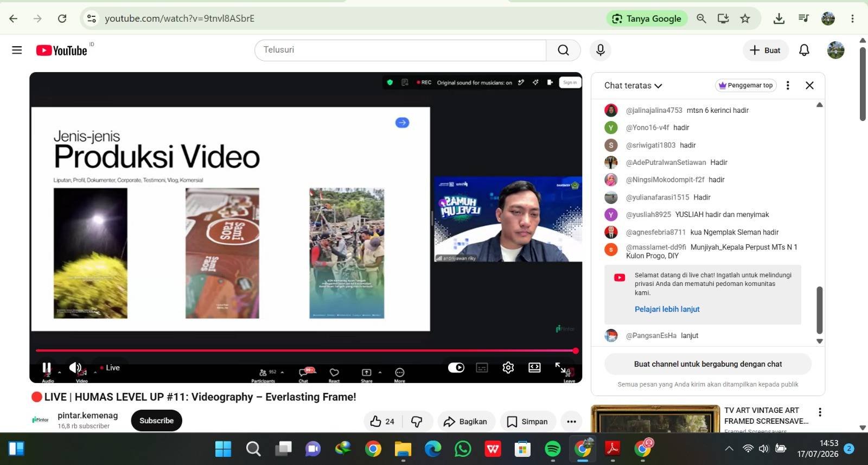Open Spotify from taskbar
Image resolution: width=868 pixels, height=465 pixels.
click(552, 449)
